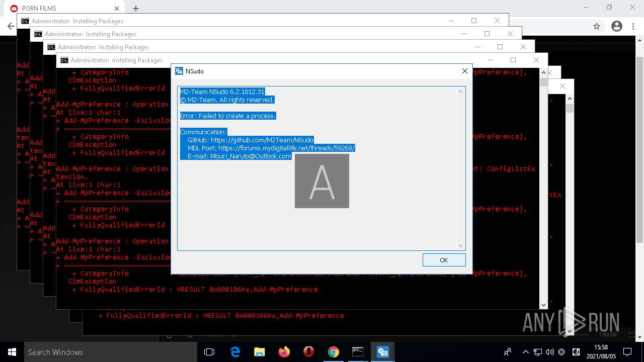Launch Firefox from the taskbar
Screen dimensions: 644x362
click(x=284, y=352)
